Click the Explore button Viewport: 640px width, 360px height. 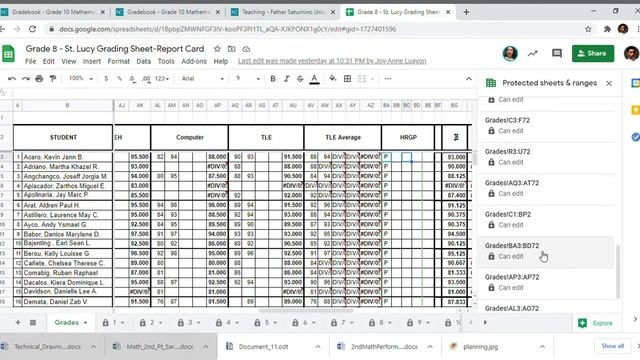(x=596, y=323)
